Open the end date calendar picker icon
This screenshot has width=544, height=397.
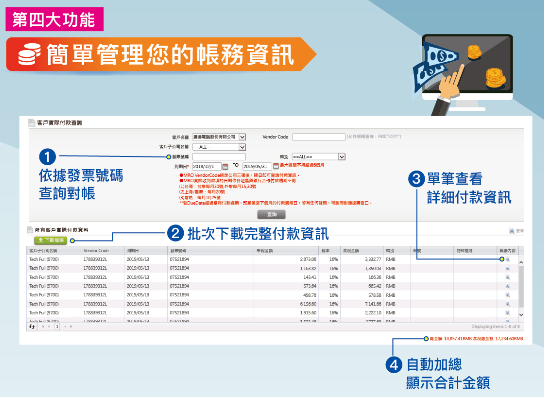[x=276, y=166]
